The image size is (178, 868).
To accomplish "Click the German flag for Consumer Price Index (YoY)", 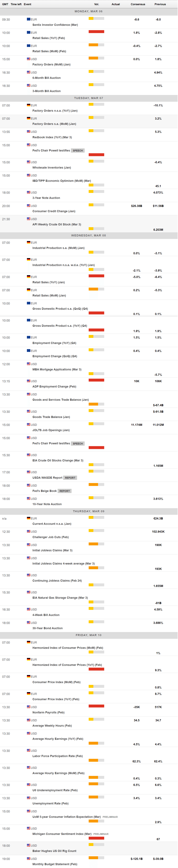I will pos(29,693).
